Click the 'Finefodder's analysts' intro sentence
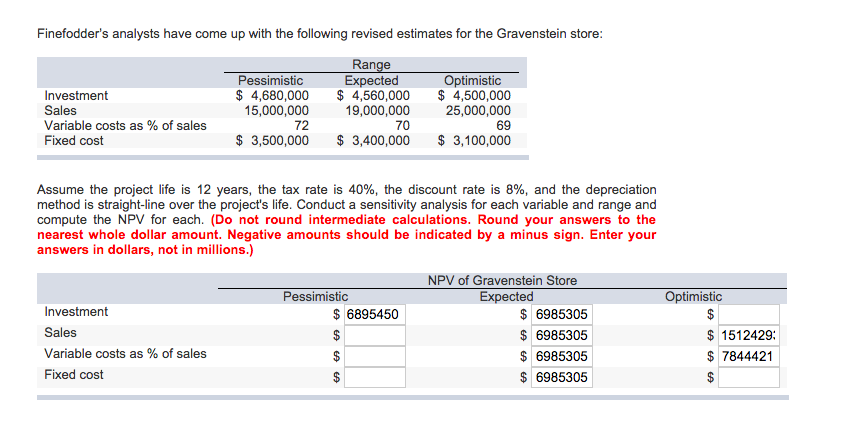The image size is (862, 427). tap(320, 34)
